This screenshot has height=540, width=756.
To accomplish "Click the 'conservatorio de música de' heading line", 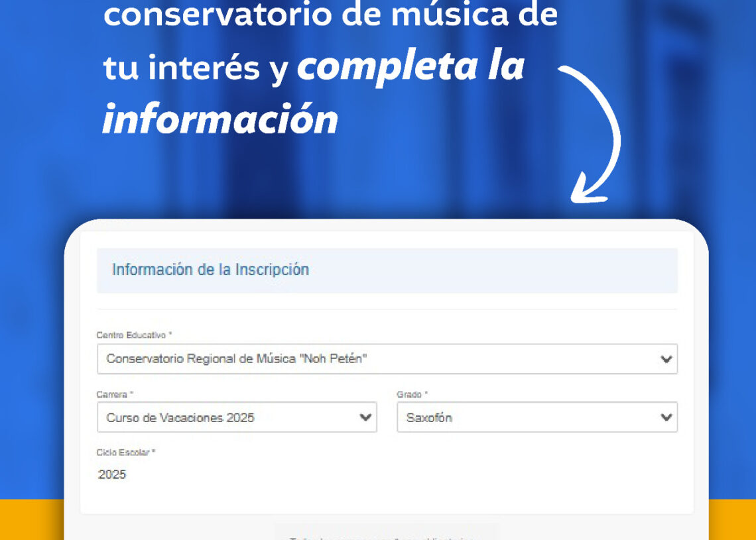I will tap(330, 15).
